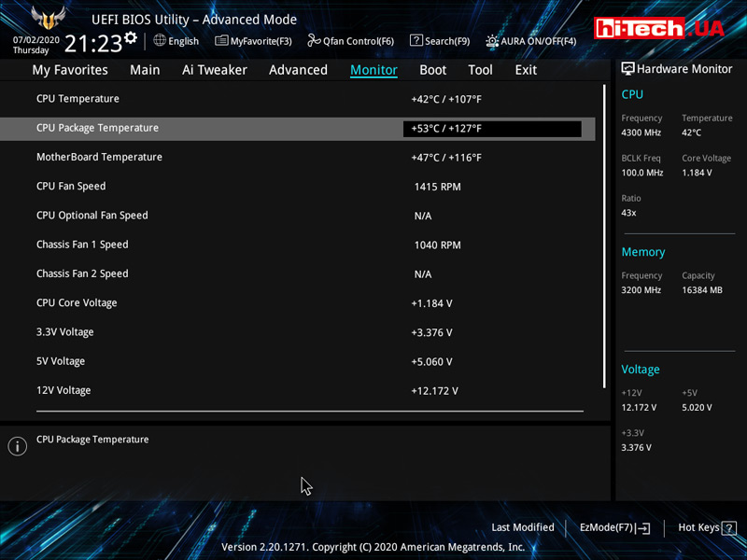
Task: Click the globe icon for English language
Action: pos(160,40)
